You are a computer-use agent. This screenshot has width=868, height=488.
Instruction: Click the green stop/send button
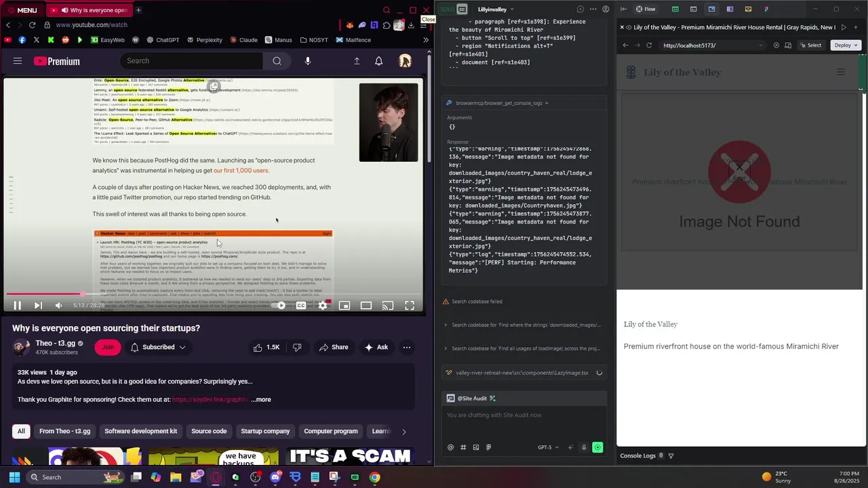tap(597, 447)
